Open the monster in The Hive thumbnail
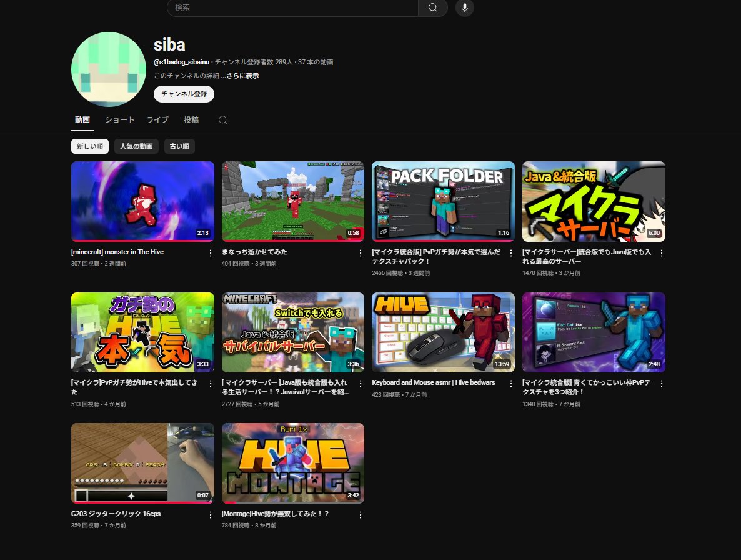The height and width of the screenshot is (560, 741). pos(142,201)
